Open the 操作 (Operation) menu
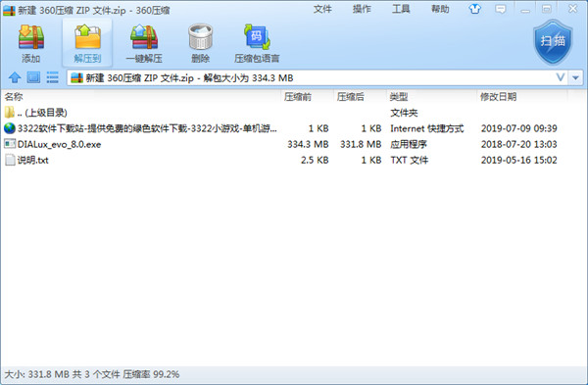The height and width of the screenshot is (385, 588). (362, 9)
